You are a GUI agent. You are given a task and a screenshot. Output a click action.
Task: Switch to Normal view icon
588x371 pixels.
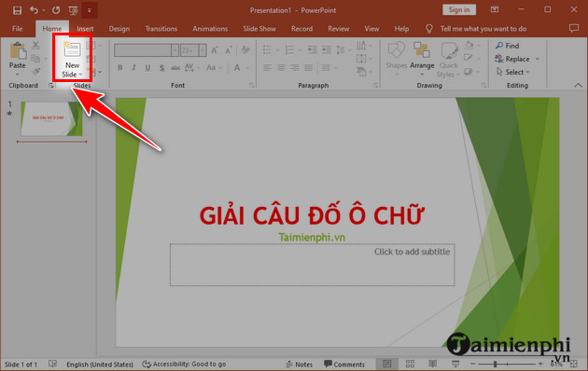coord(387,364)
